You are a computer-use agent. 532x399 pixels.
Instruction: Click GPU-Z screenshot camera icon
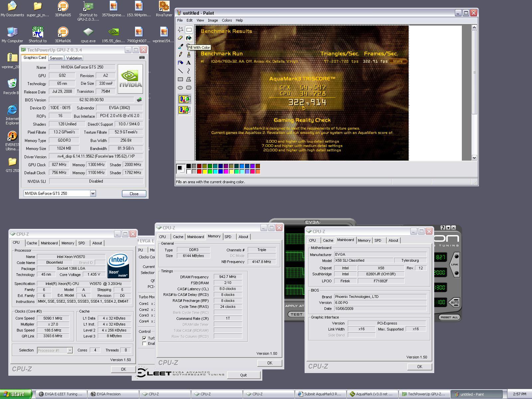(x=142, y=58)
